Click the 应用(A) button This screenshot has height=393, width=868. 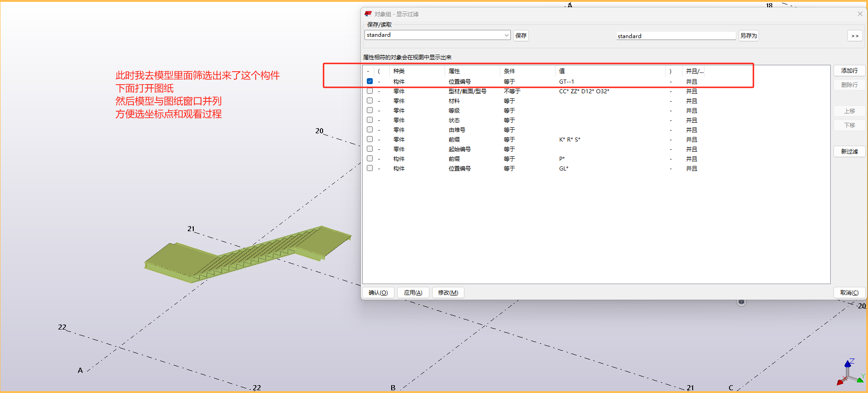click(x=413, y=293)
